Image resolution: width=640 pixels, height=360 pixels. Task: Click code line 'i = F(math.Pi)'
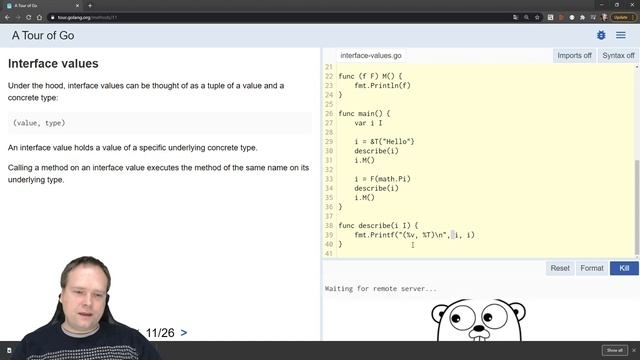[382, 179]
